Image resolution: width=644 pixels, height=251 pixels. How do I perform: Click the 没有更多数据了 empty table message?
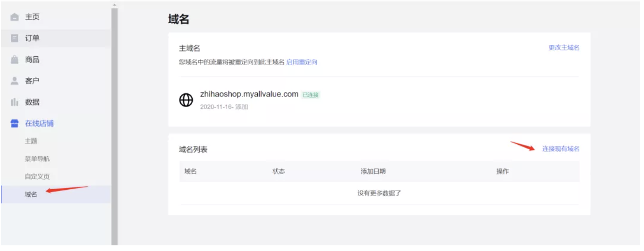379,193
